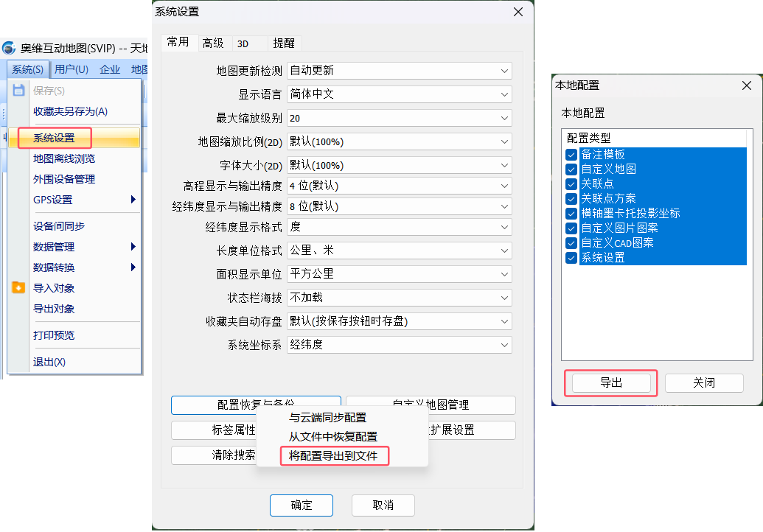
Task: Click the Ovital Map app logo icon
Action: [x=9, y=48]
